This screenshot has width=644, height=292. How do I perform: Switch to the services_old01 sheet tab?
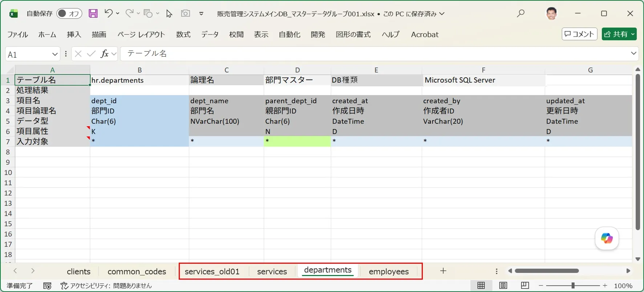[x=212, y=271]
